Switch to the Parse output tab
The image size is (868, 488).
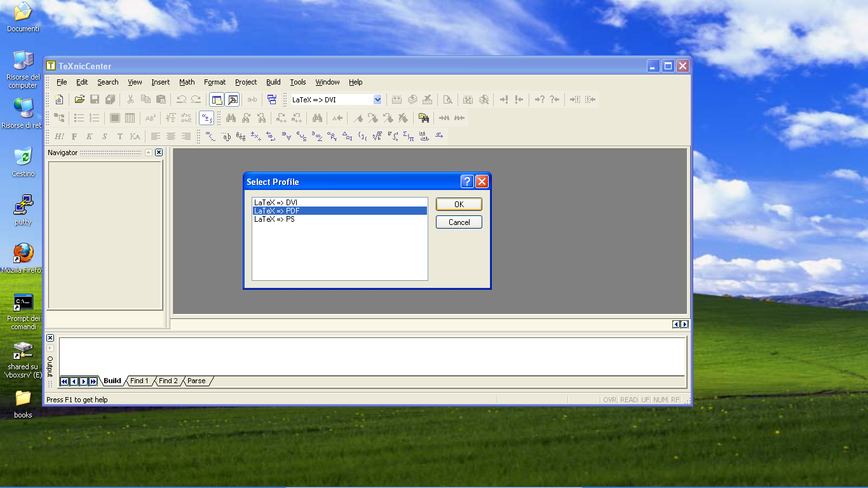(x=196, y=381)
